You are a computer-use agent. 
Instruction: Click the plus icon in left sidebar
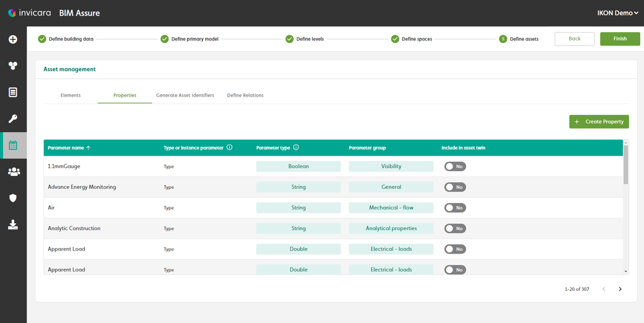click(x=13, y=39)
